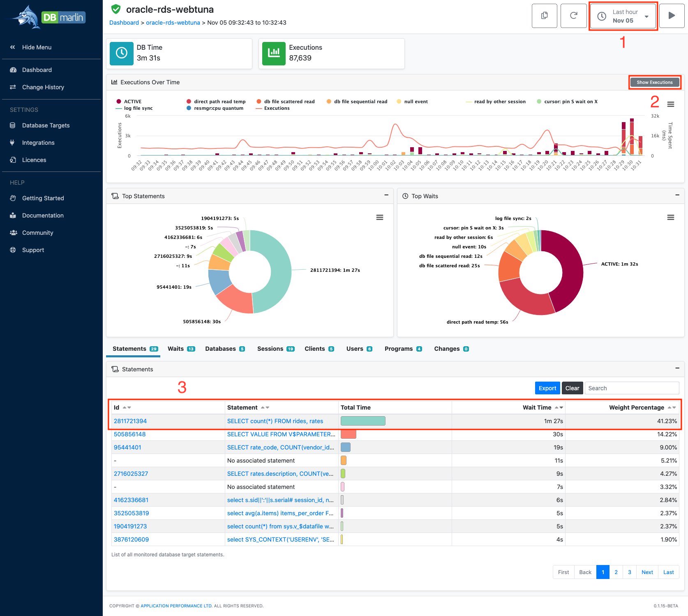The height and width of the screenshot is (616, 688).
Task: Click oracle-rds-webtuna breadcrumb link
Action: [x=173, y=23]
